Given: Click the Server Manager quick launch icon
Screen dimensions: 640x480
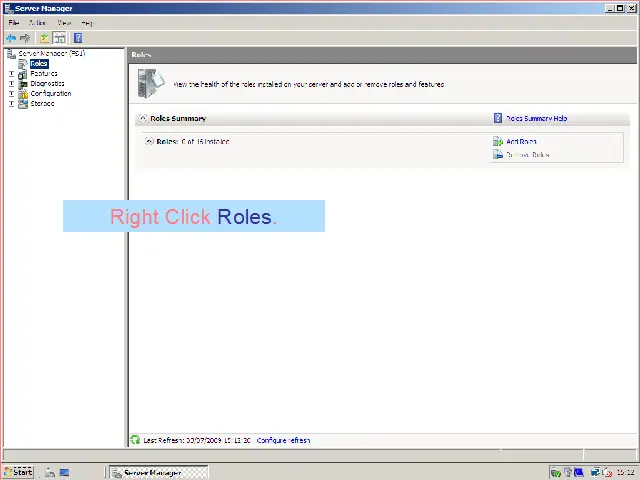Looking at the screenshot, I should 50,472.
